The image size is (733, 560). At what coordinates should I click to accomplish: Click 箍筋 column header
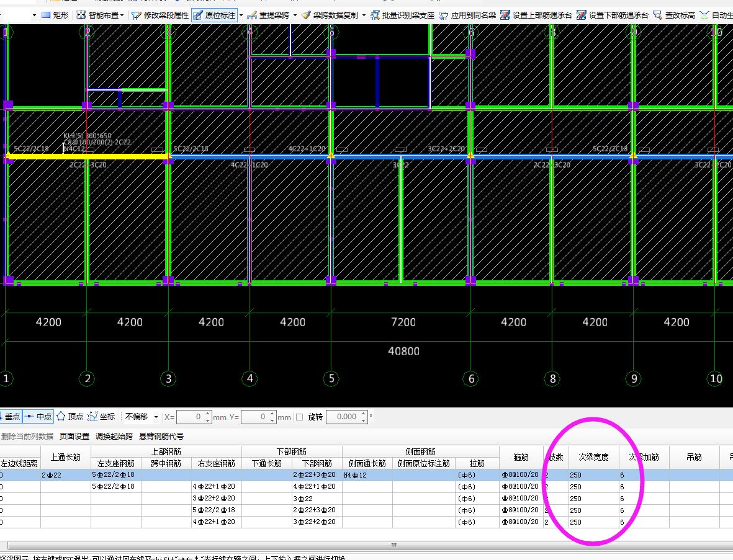click(x=521, y=457)
